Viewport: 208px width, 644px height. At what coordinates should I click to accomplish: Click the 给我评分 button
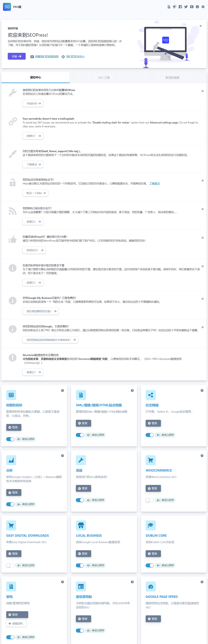(34, 250)
